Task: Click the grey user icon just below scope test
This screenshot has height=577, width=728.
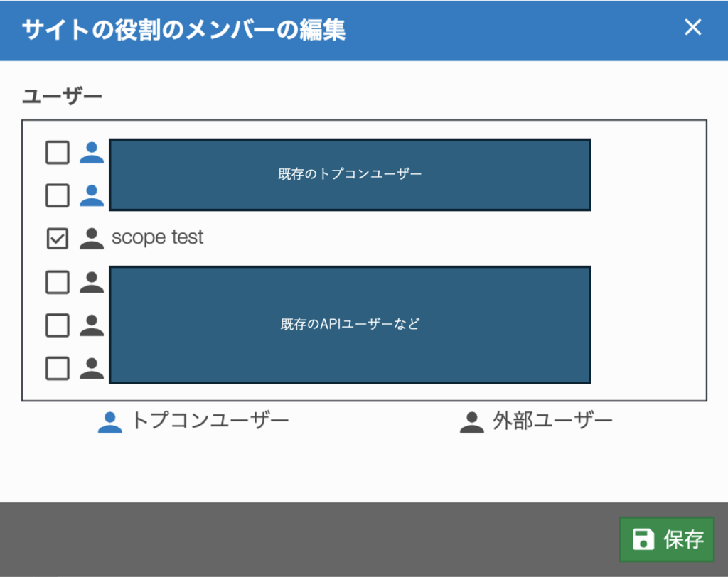Action: click(x=92, y=282)
